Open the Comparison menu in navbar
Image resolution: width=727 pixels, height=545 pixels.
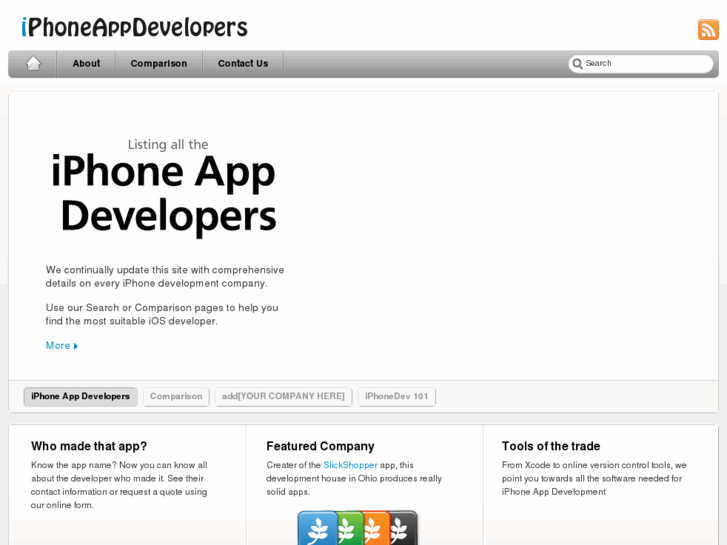pyautogui.click(x=159, y=64)
